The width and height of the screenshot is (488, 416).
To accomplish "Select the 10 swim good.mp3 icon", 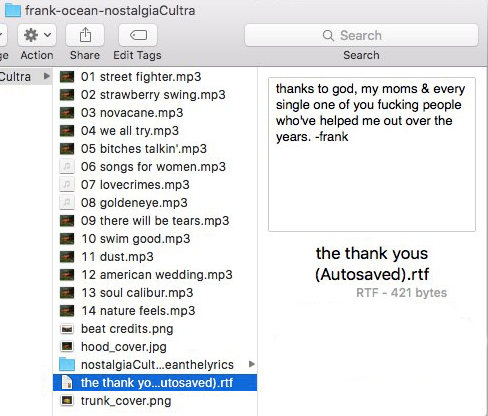I will point(67,239).
